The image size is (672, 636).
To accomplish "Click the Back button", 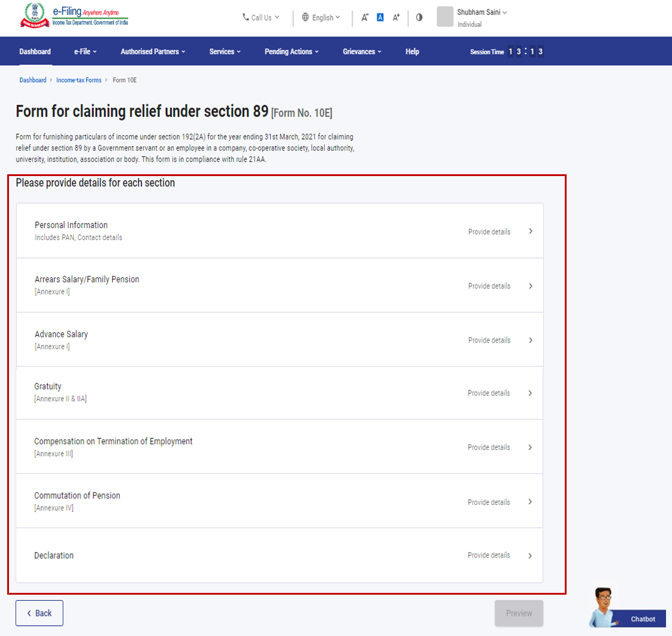I will tap(39, 613).
